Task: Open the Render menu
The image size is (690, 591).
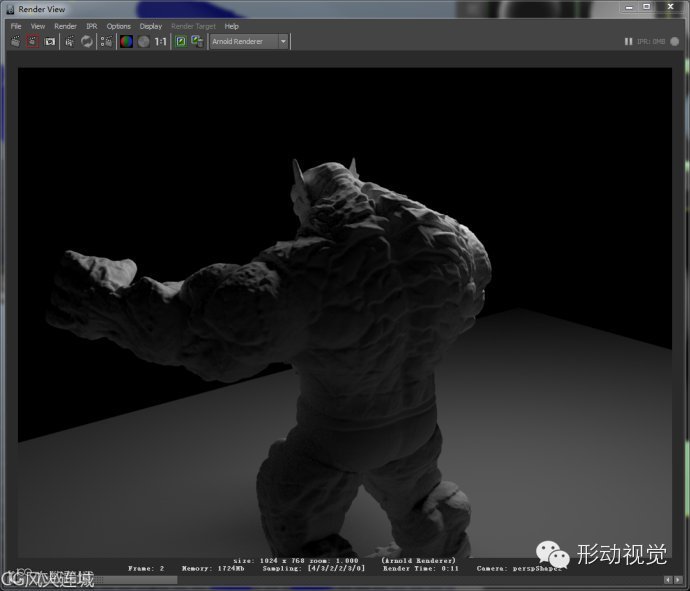Action: point(65,26)
